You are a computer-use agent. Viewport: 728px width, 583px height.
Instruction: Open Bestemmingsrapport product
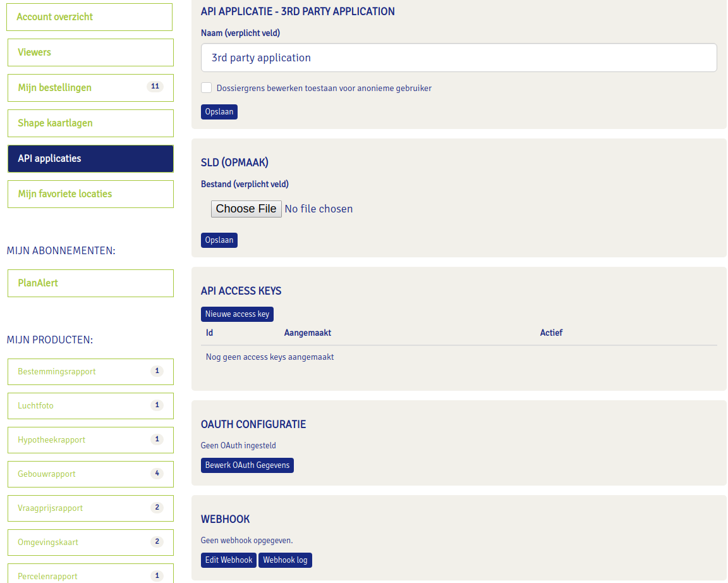coord(90,372)
